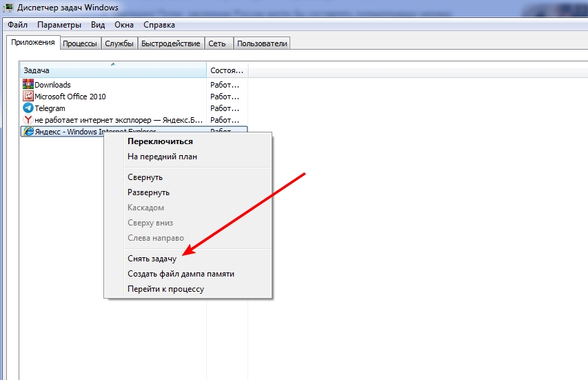Click the Downloads WinRAR icon
The image size is (588, 380).
point(28,84)
